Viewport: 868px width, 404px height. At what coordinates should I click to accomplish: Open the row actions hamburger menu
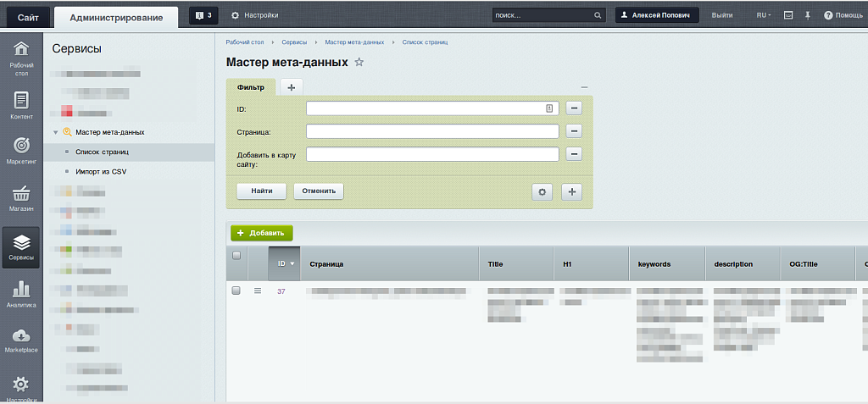click(259, 291)
